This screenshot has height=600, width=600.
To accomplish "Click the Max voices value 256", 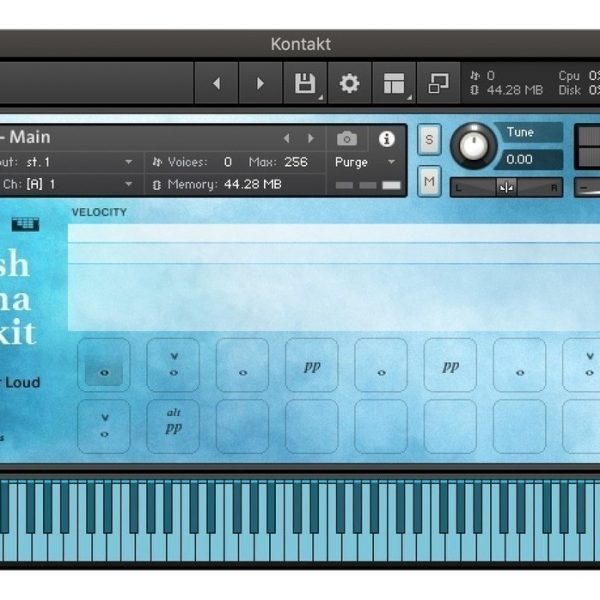I will point(296,162).
